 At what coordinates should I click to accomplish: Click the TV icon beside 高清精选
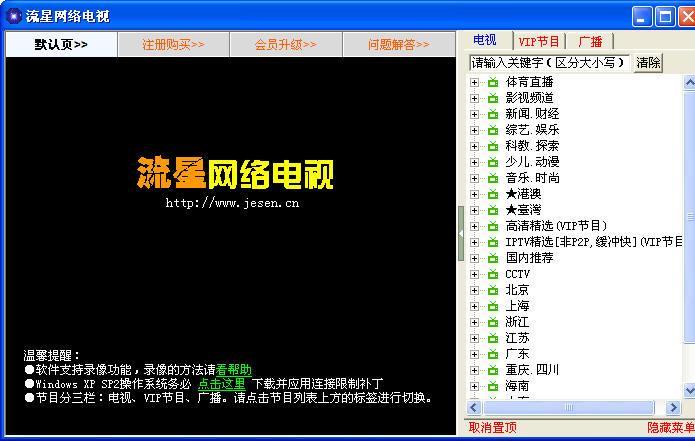pyautogui.click(x=493, y=226)
